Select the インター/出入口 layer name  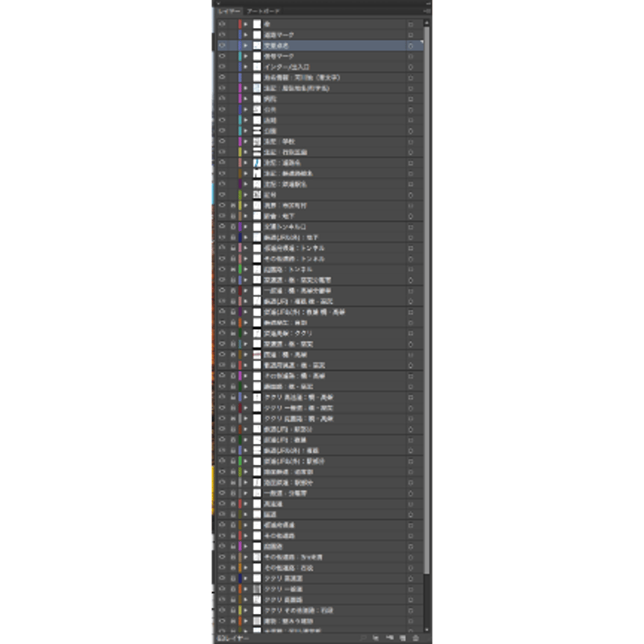pyautogui.click(x=287, y=67)
